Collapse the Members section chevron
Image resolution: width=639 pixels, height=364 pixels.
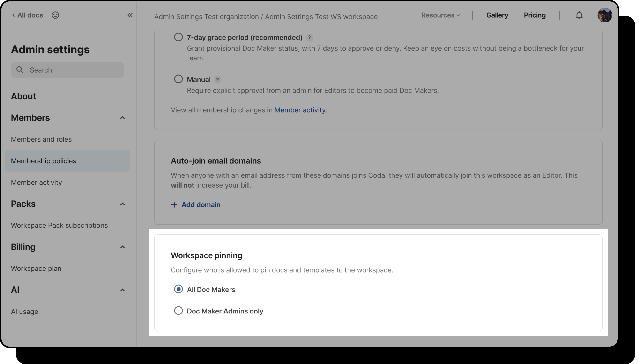[x=122, y=118]
